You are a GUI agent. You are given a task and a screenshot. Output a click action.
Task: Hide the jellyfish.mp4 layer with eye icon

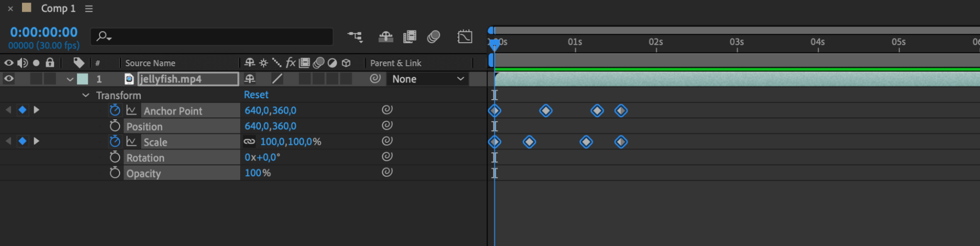(9, 79)
